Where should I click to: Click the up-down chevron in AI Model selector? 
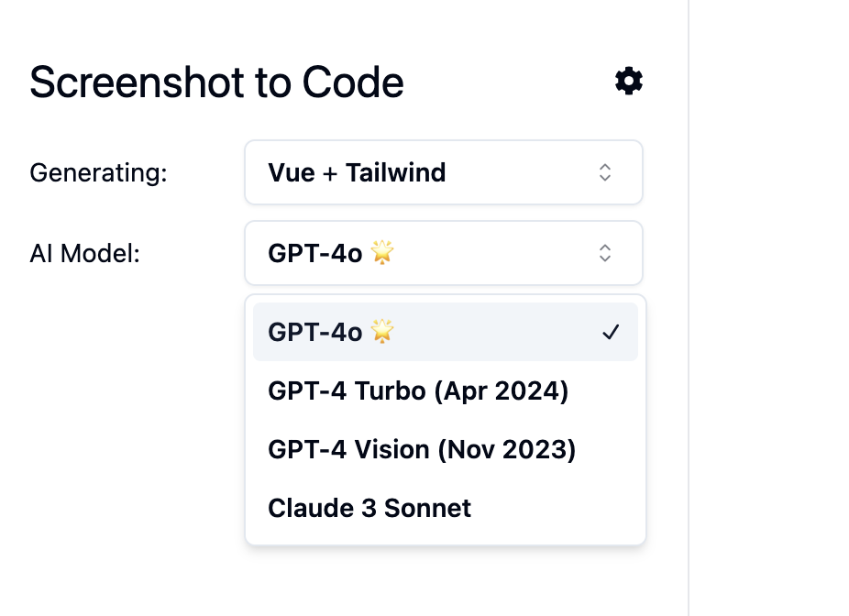(605, 253)
